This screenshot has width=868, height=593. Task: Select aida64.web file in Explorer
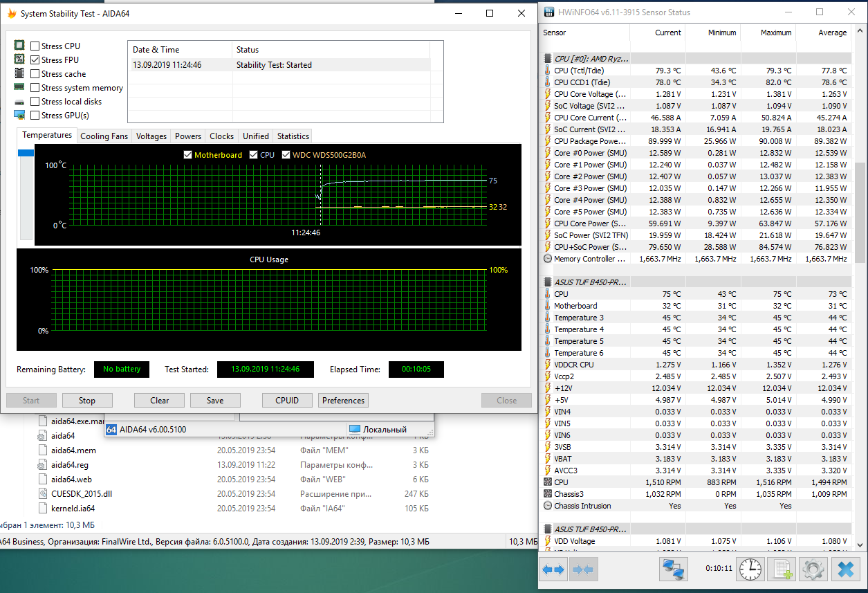[x=71, y=479]
